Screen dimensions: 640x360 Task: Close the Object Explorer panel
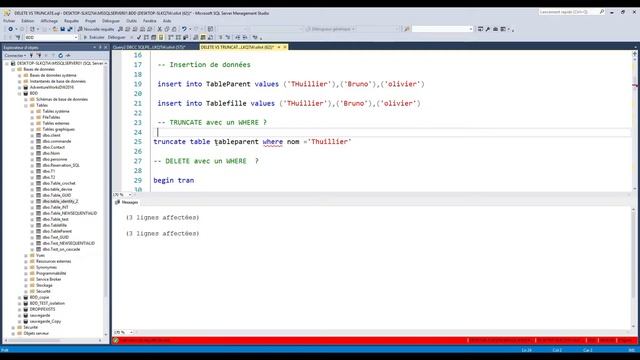coord(106,47)
